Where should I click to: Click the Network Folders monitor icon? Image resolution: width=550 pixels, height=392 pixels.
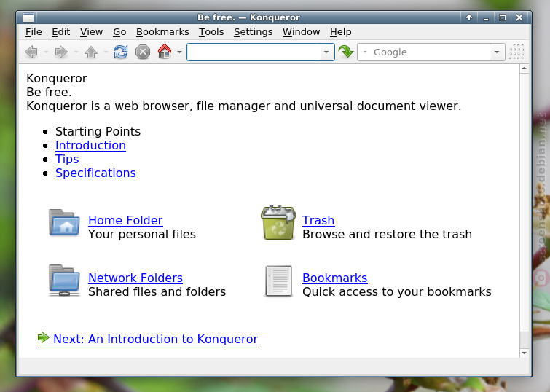[64, 281]
